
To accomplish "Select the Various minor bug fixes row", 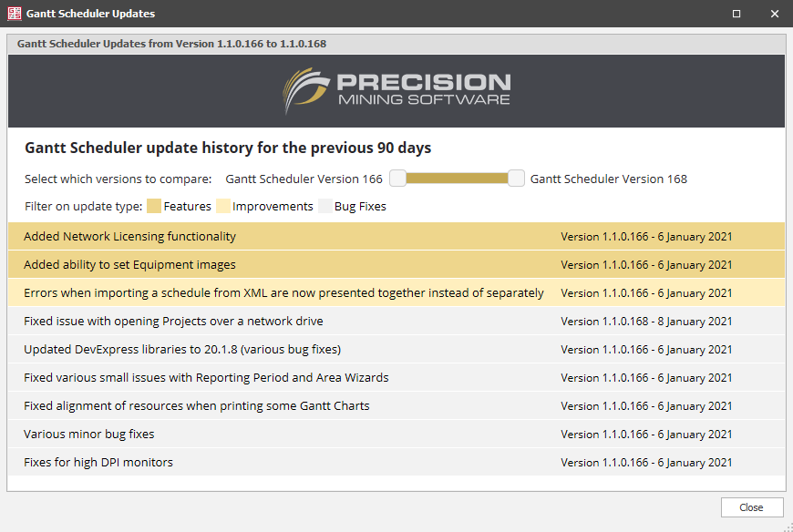I will pyautogui.click(x=396, y=435).
